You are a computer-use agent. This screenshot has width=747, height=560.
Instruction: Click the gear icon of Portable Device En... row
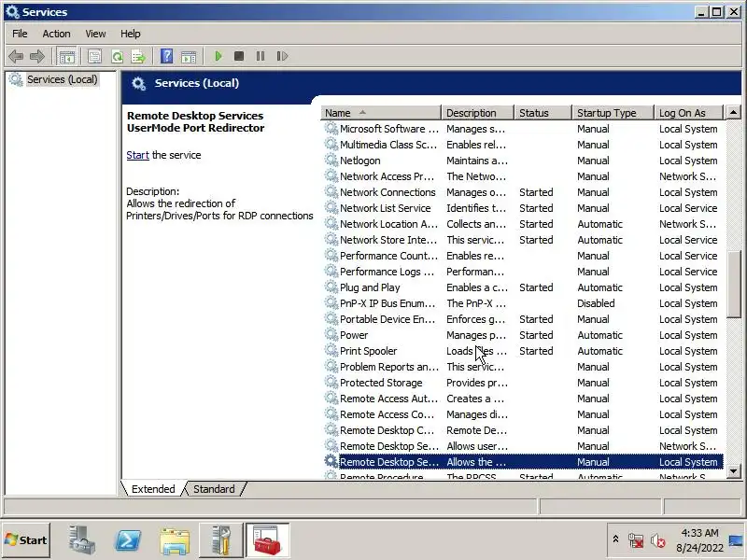[x=331, y=318]
